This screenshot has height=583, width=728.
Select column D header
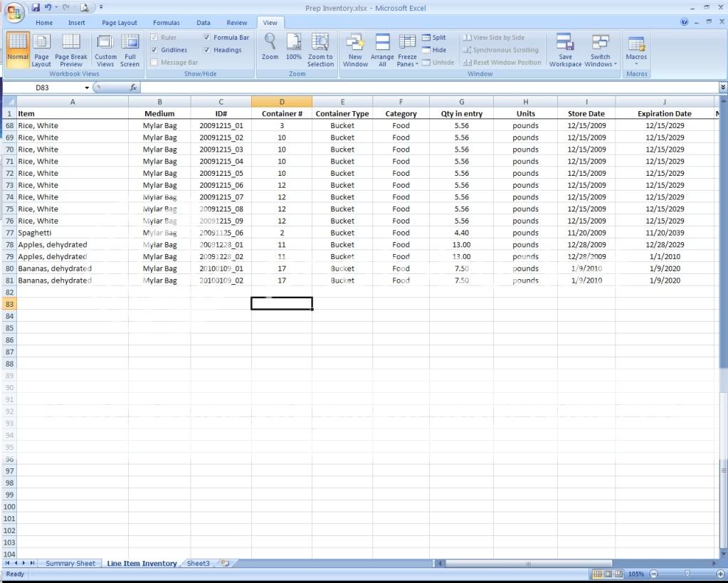click(281, 102)
